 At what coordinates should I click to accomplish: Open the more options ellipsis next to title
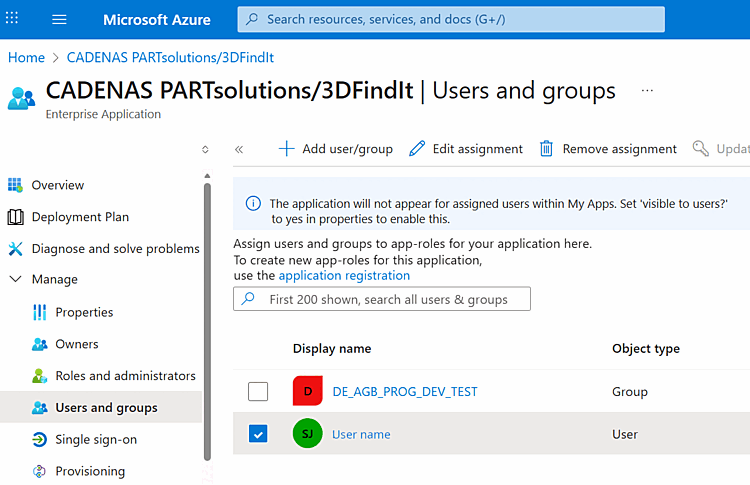(x=647, y=90)
